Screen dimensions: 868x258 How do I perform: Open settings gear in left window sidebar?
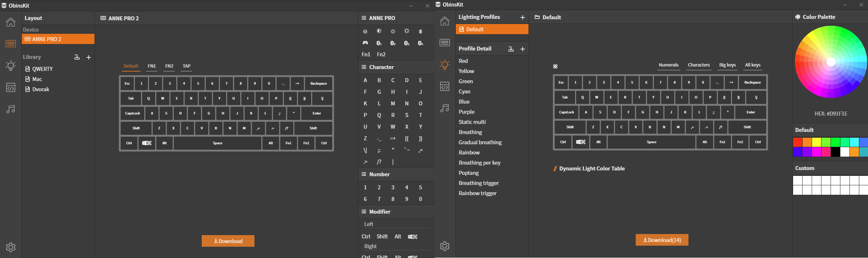click(x=11, y=247)
